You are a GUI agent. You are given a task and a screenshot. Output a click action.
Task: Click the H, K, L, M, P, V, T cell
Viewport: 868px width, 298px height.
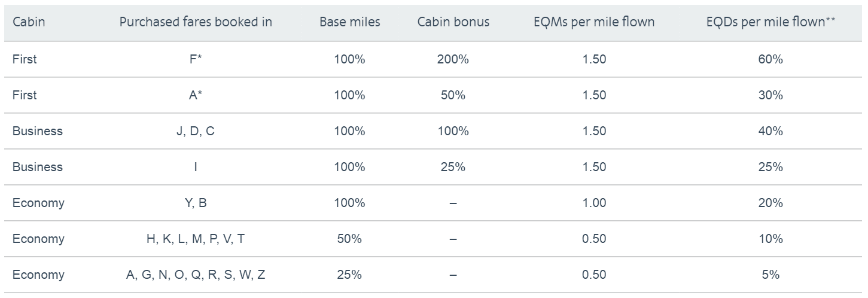pos(196,239)
